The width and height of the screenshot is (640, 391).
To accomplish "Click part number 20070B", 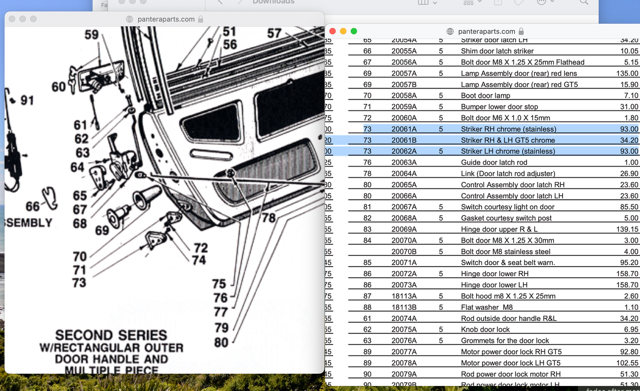I will tap(404, 252).
